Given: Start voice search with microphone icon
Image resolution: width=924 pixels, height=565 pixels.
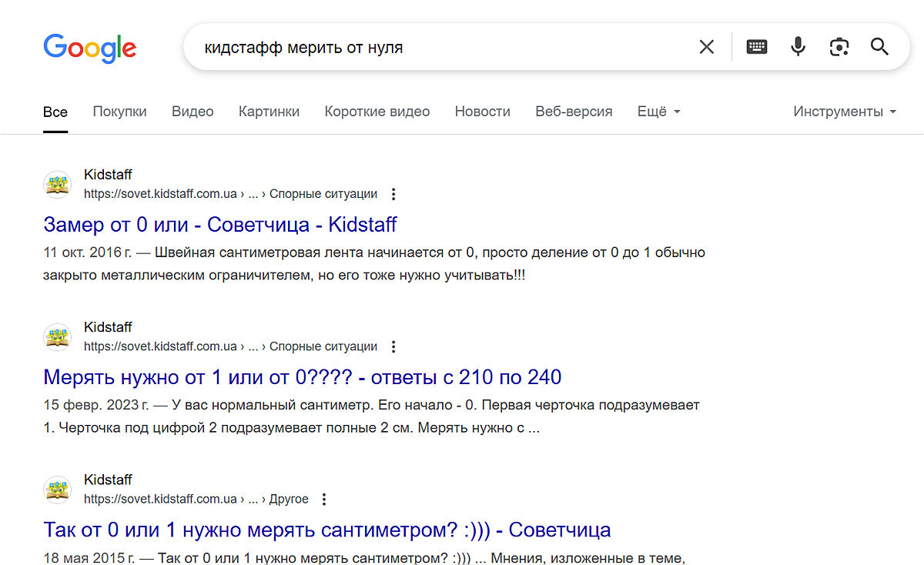Looking at the screenshot, I should point(798,48).
